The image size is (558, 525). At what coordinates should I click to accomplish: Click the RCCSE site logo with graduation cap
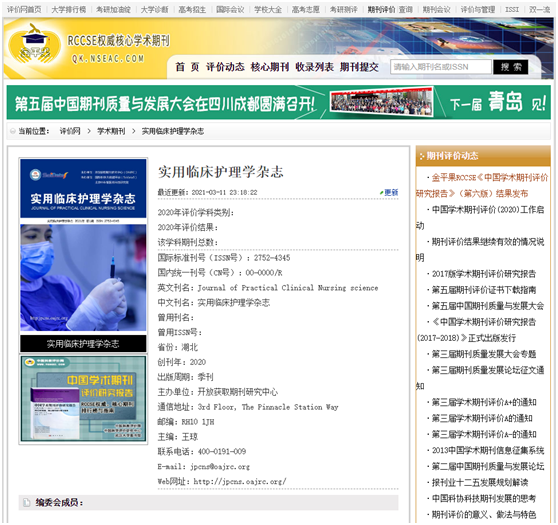click(34, 45)
